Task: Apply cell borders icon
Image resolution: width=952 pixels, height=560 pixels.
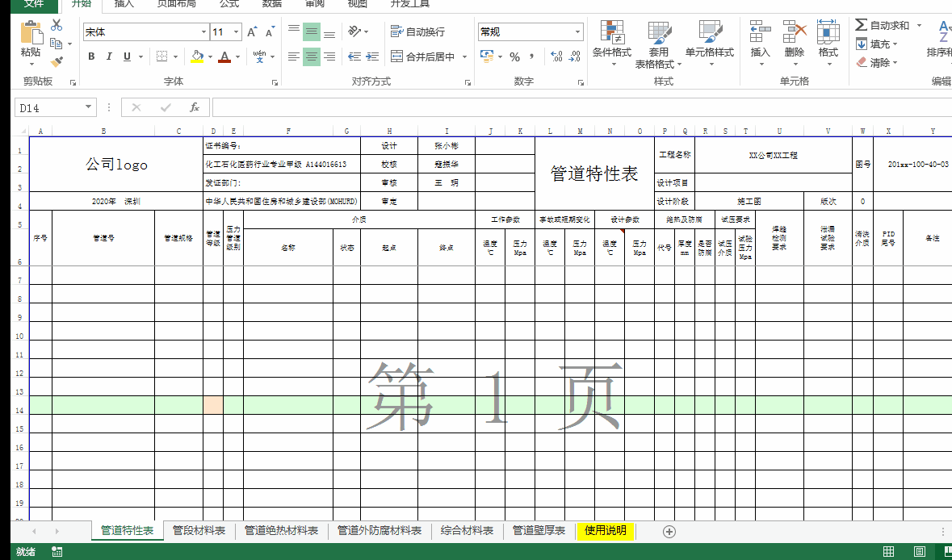Action: coord(161,56)
